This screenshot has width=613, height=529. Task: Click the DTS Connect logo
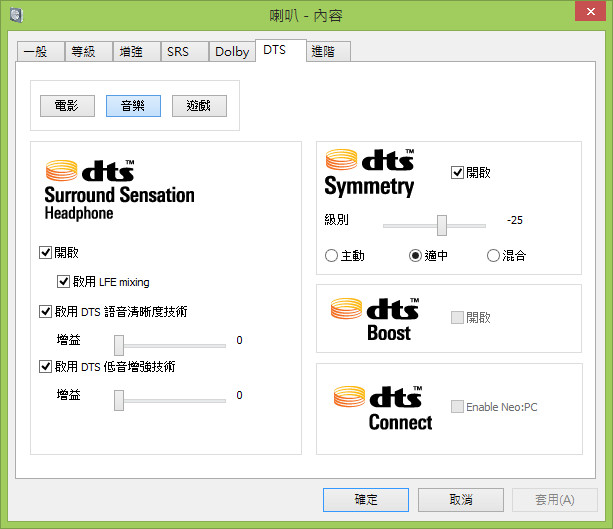pos(383,408)
